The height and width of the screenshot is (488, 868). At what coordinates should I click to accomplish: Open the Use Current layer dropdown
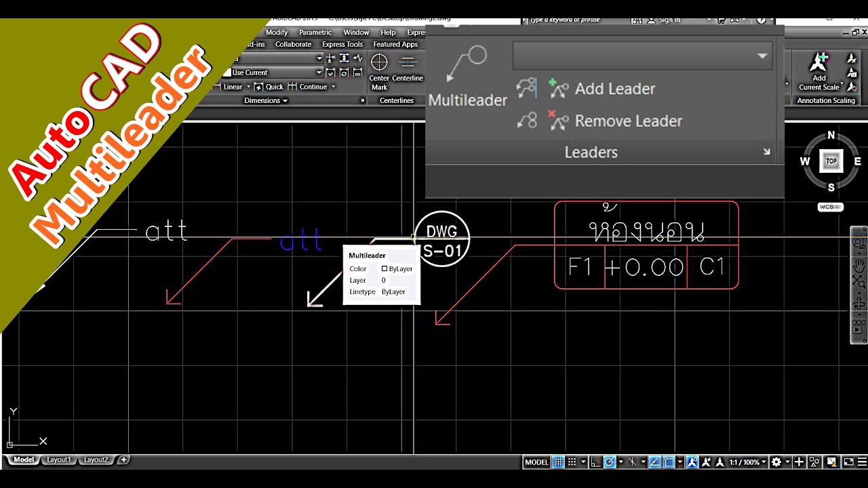273,73
